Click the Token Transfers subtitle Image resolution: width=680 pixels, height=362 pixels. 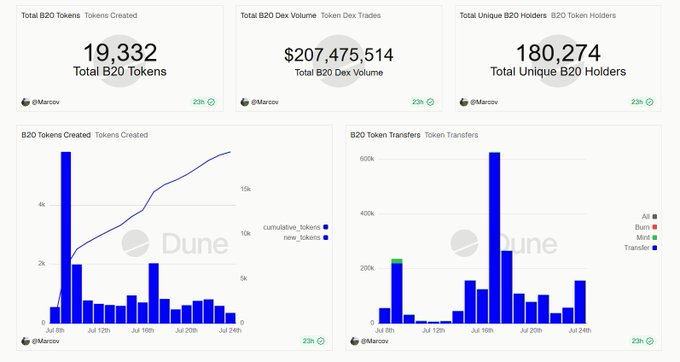coord(451,135)
